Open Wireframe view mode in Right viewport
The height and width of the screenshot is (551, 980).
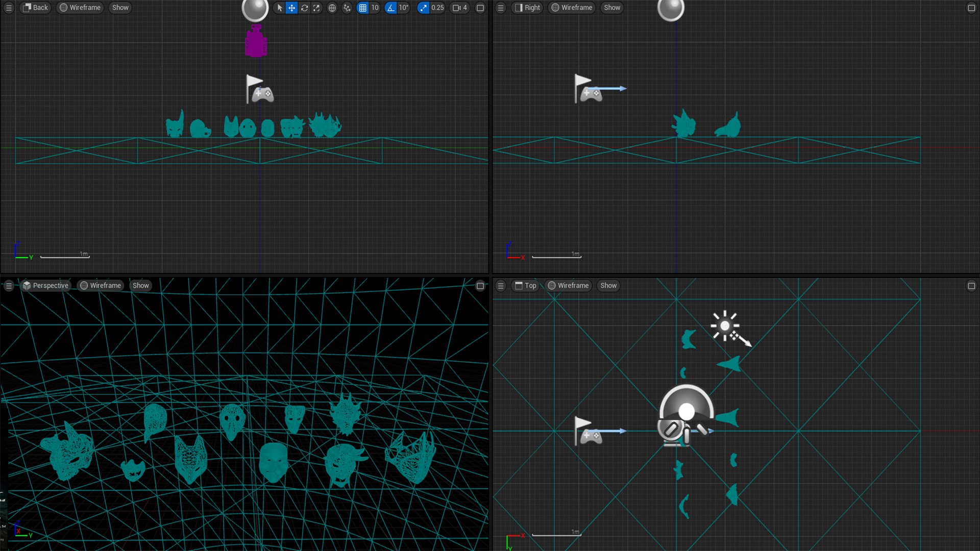pyautogui.click(x=572, y=8)
